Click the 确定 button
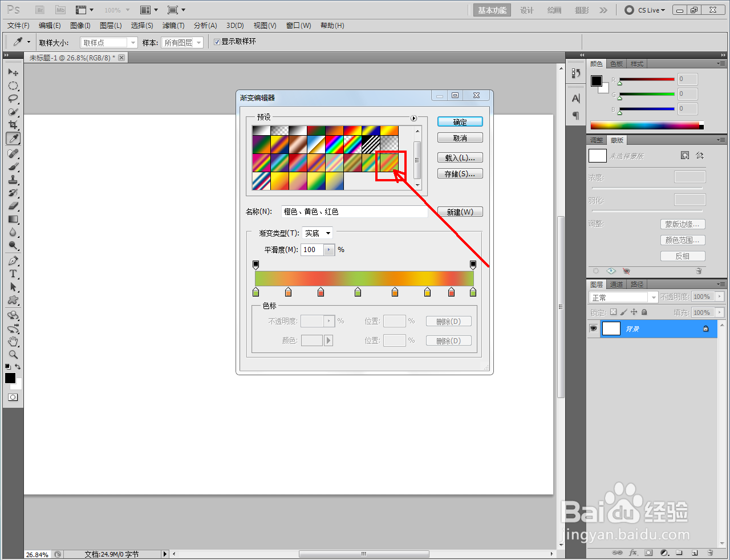 tap(460, 121)
